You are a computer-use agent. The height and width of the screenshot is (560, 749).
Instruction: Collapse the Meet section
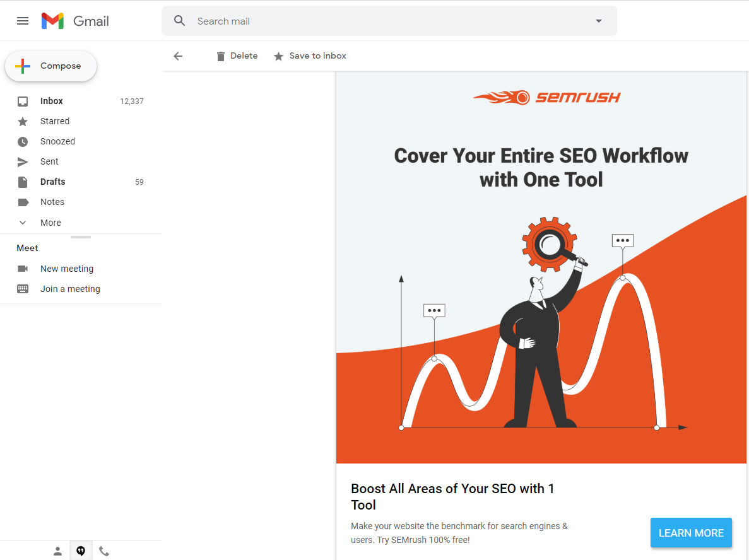tap(27, 247)
